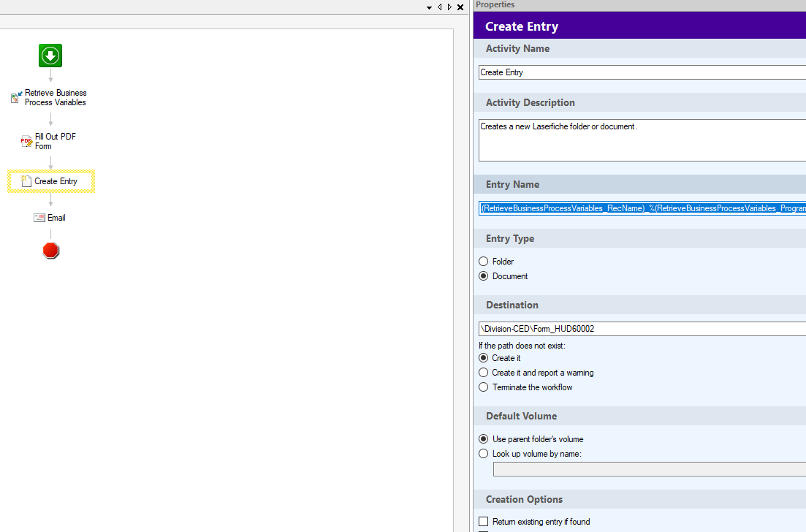Go to next tab with right arrow
This screenshot has width=806, height=532.
pyautogui.click(x=450, y=7)
